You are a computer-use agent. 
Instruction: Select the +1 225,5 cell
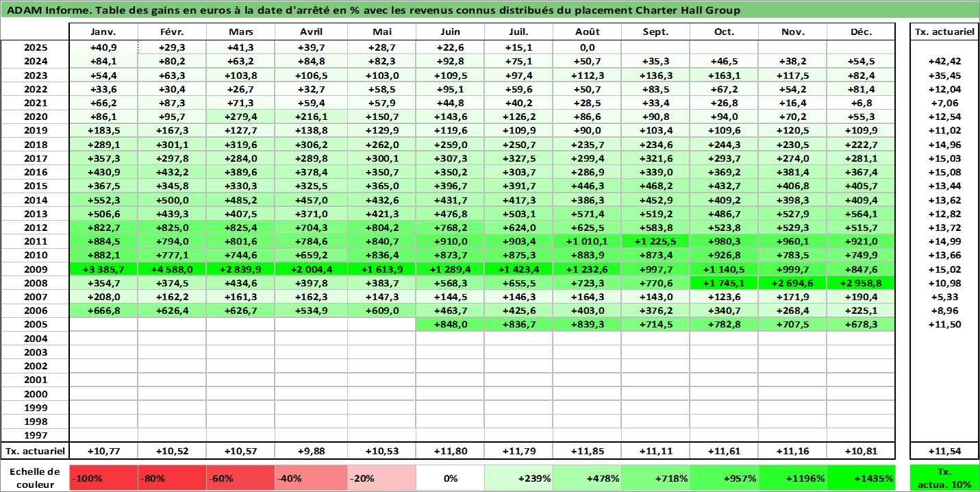(655, 241)
